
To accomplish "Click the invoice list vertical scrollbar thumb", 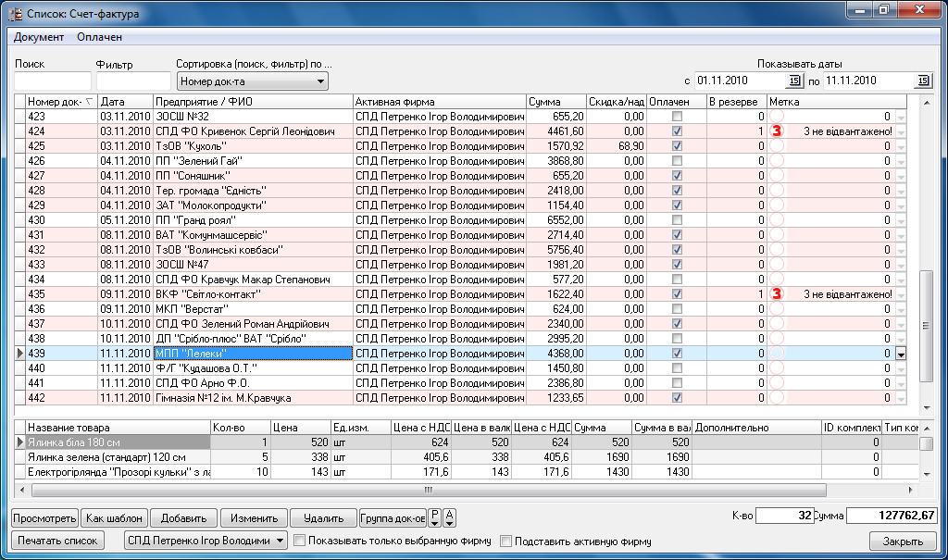I will pyautogui.click(x=926, y=326).
